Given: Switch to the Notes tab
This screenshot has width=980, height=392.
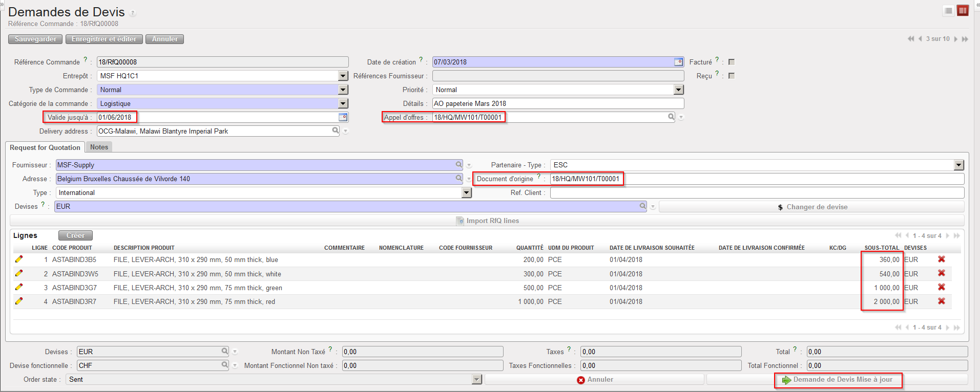Looking at the screenshot, I should point(99,147).
